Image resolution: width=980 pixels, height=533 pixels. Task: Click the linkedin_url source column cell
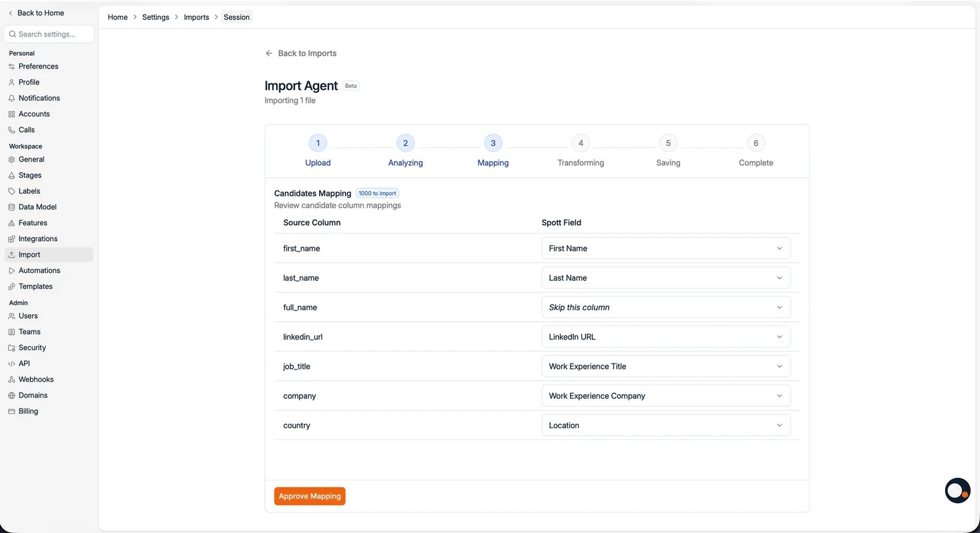303,337
